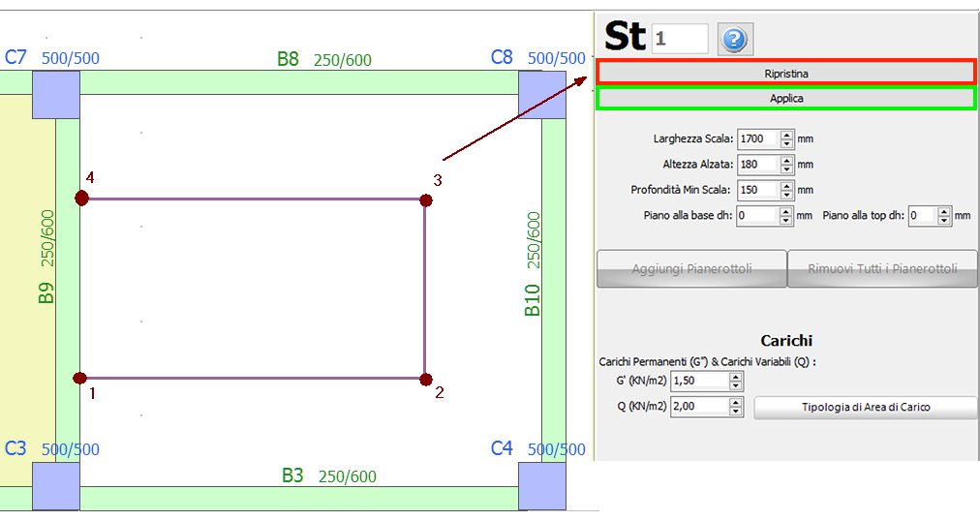Click the blue help question mark icon
Screen dimensions: 980x521
[x=735, y=40]
